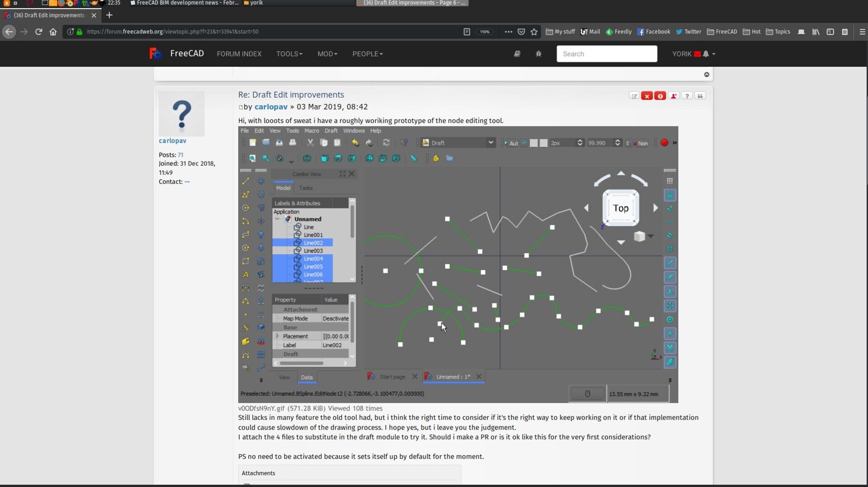The width and height of the screenshot is (868, 487).
Task: Click the bug tracker icon in the forum navbar
Action: pyautogui.click(x=538, y=54)
